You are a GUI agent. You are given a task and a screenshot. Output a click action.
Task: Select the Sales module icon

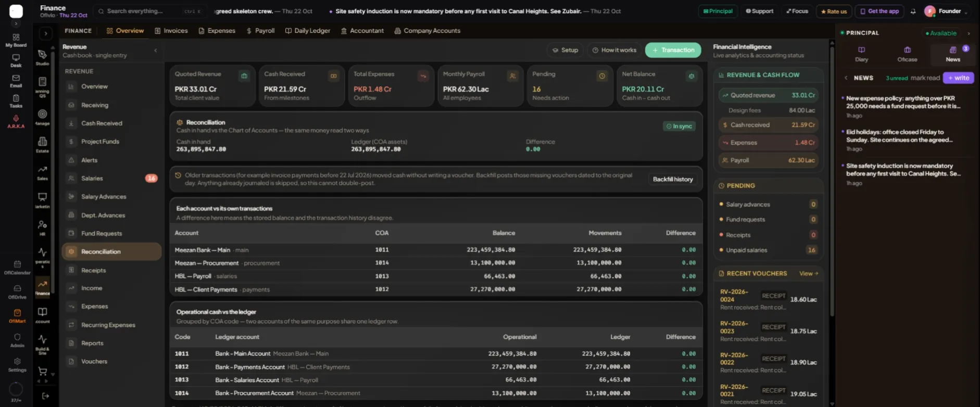pos(42,172)
